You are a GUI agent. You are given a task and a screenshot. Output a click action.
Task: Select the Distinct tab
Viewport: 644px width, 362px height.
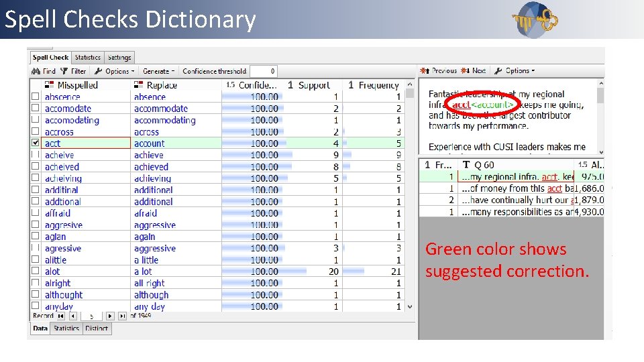click(97, 328)
